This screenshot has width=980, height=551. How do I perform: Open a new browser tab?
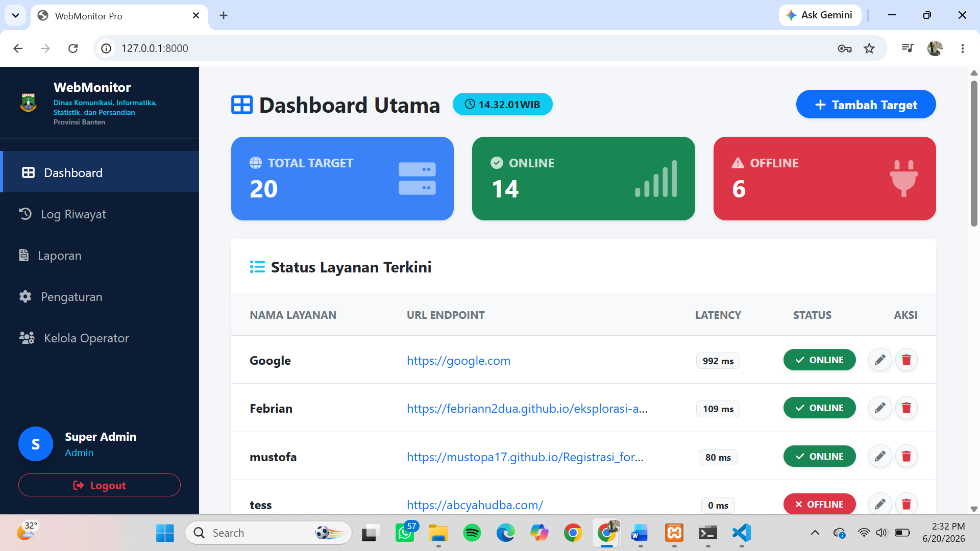coord(224,16)
